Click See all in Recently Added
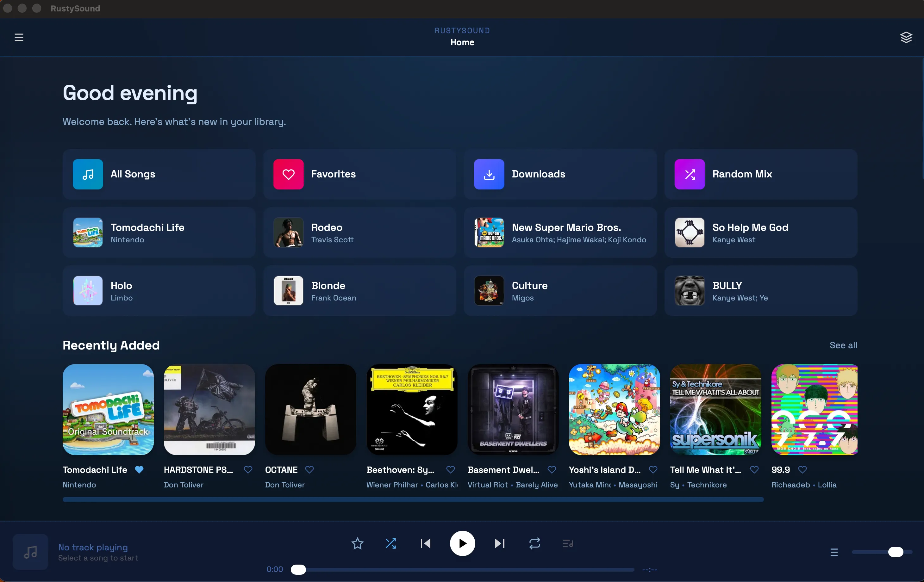 coord(843,345)
